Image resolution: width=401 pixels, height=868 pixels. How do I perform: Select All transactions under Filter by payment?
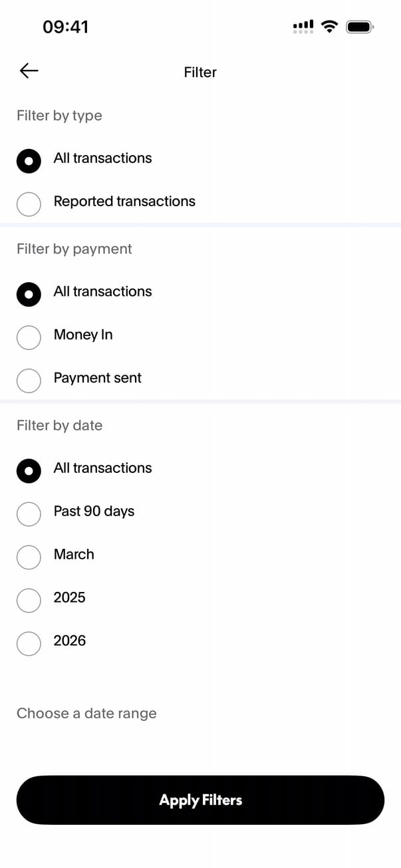(x=29, y=293)
